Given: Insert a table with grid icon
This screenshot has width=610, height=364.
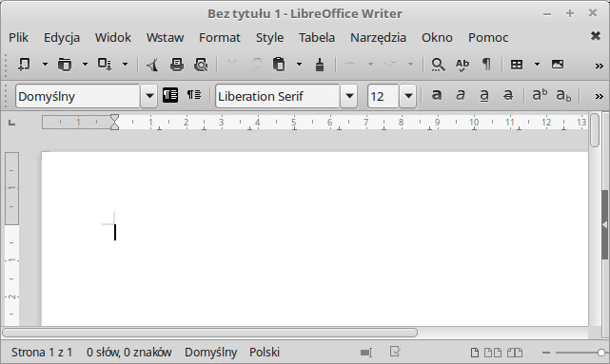Looking at the screenshot, I should 517,64.
